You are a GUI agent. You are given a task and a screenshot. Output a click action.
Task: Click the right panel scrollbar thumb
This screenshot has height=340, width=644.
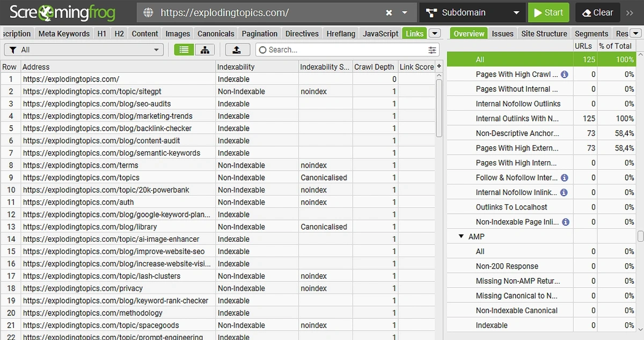(640, 236)
